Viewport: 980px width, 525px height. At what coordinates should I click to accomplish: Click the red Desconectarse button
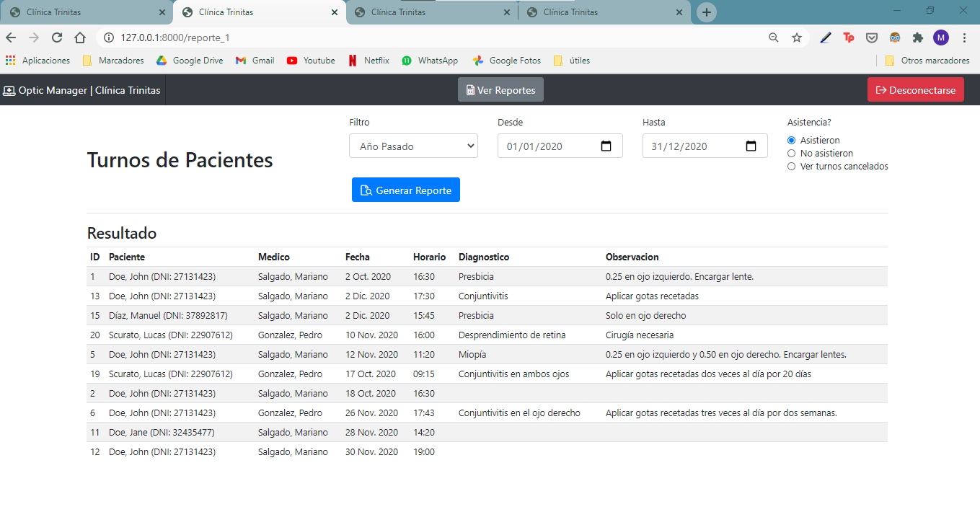[915, 90]
